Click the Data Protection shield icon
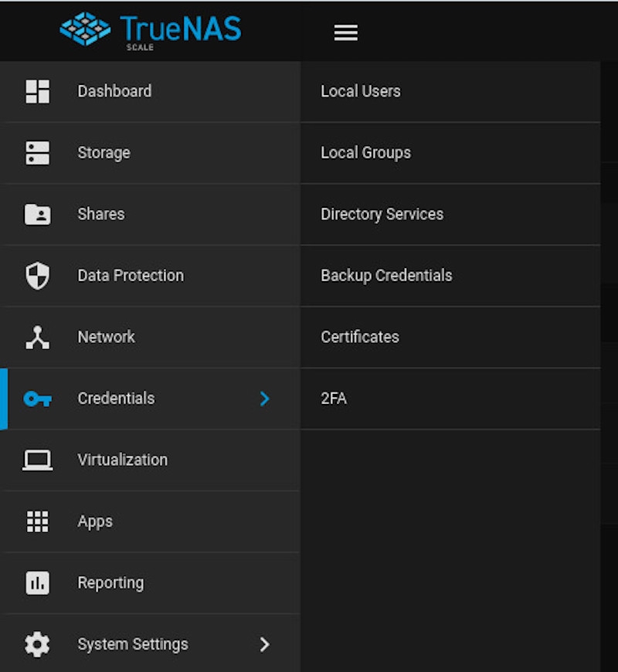618x672 pixels. tap(36, 275)
